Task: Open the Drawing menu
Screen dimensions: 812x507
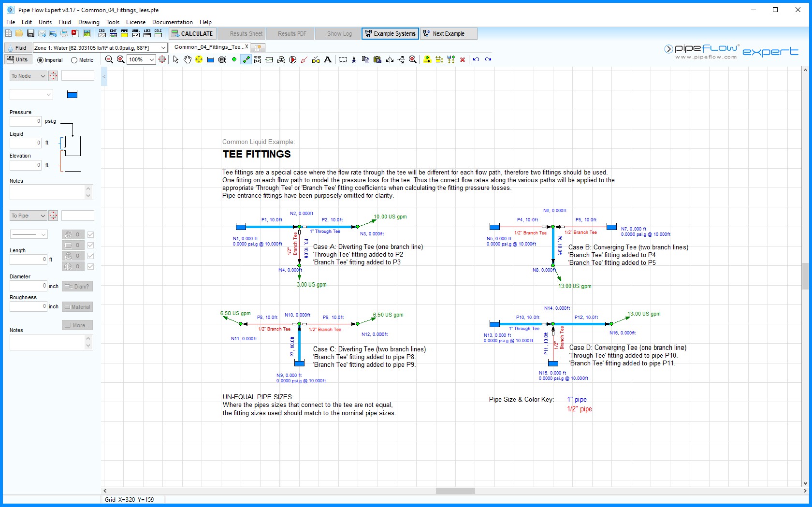Action: point(89,22)
